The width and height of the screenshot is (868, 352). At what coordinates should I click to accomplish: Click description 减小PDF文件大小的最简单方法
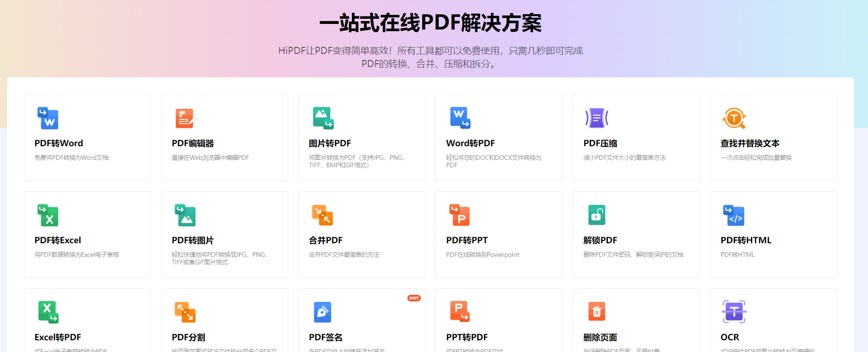pos(624,157)
